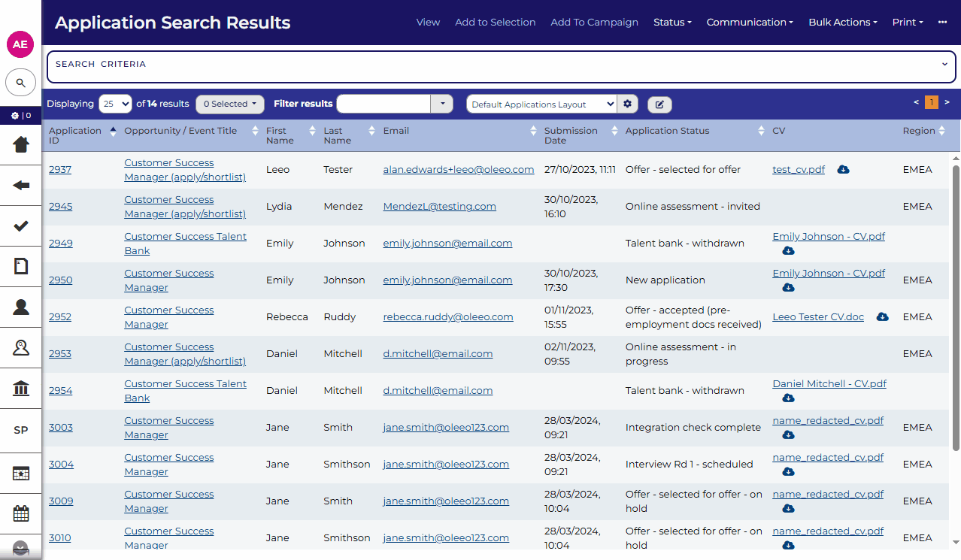
Task: Open the results-per-page 25 dropdown
Action: (114, 104)
